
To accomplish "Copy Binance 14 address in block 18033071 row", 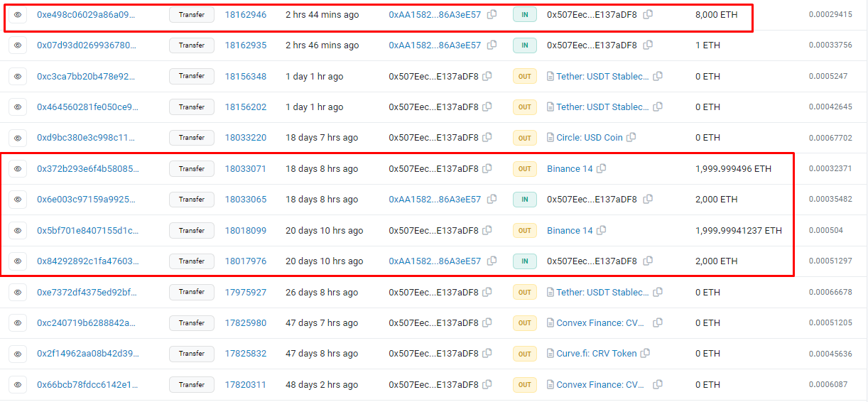I will pos(601,169).
